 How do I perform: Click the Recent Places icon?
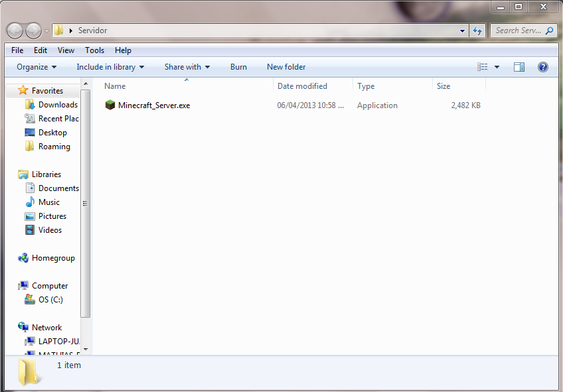(30, 118)
